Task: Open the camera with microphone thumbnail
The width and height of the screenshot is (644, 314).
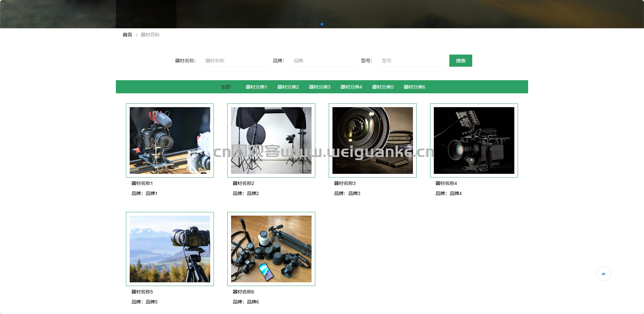Action: tap(170, 140)
